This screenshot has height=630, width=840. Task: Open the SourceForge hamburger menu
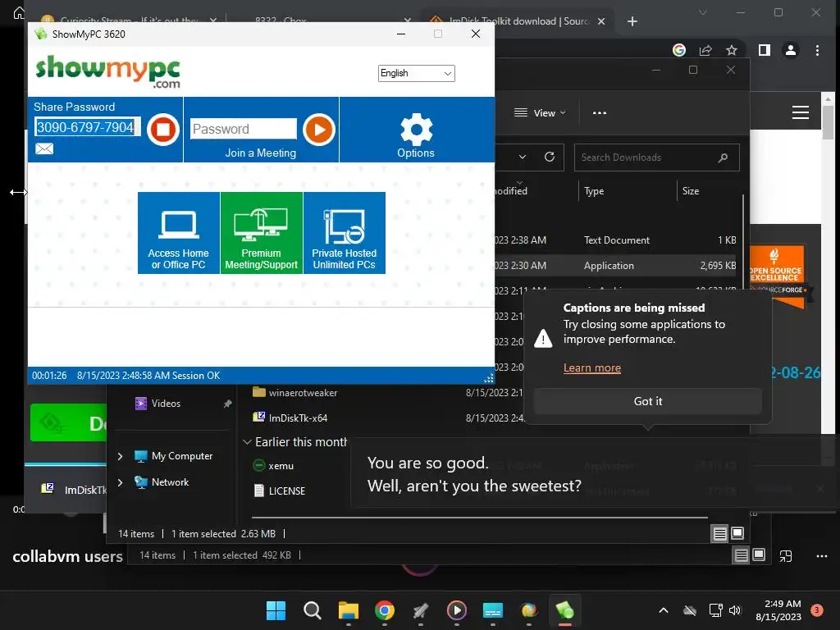pos(801,112)
